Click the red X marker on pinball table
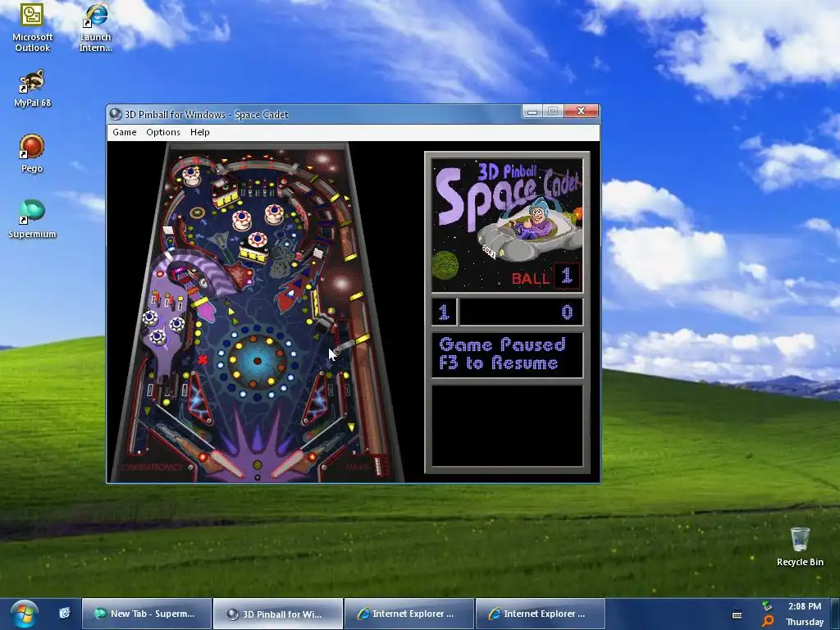The image size is (840, 630). (203, 359)
